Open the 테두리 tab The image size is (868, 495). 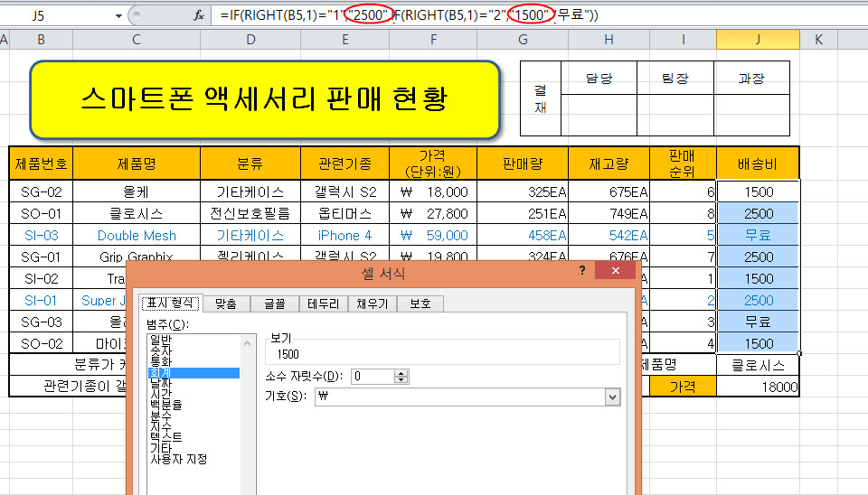tap(323, 304)
